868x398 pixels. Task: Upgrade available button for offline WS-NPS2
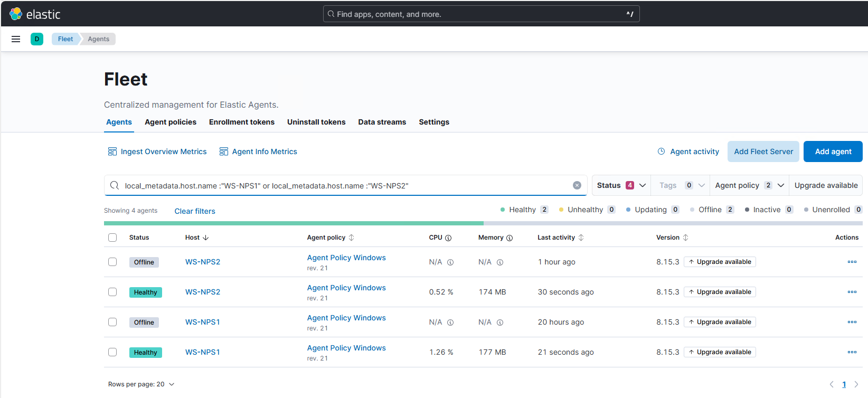[x=720, y=262]
